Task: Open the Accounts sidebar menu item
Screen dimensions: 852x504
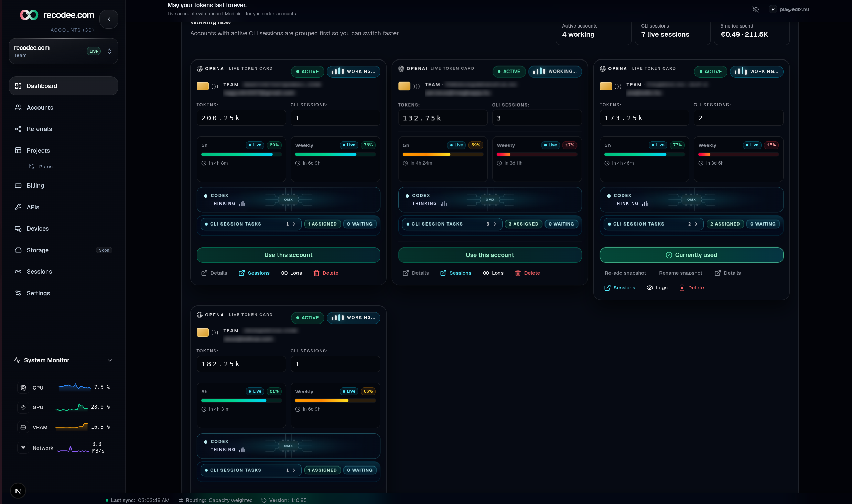Action: [x=40, y=108]
